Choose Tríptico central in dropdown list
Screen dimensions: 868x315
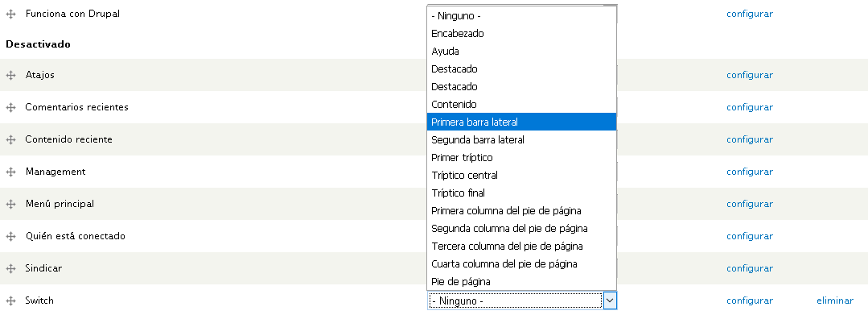pyautogui.click(x=521, y=176)
